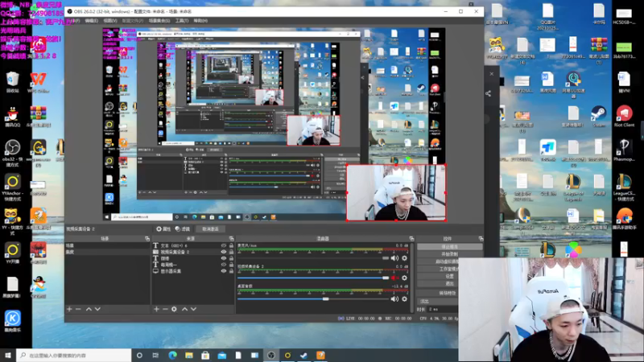Toggle visibility eye for third text source

(224, 258)
